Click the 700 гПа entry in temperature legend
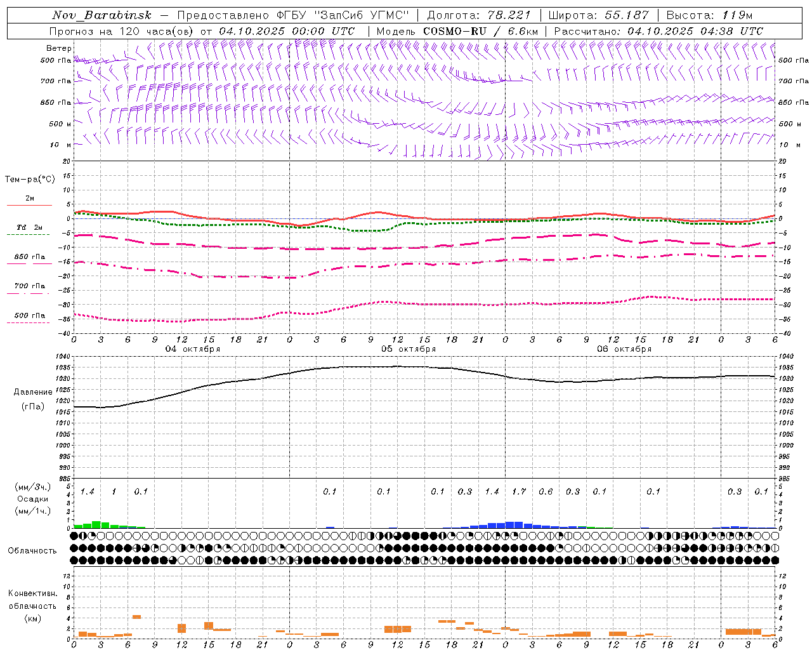Image resolution: width=812 pixels, height=650 pixels. (29, 286)
